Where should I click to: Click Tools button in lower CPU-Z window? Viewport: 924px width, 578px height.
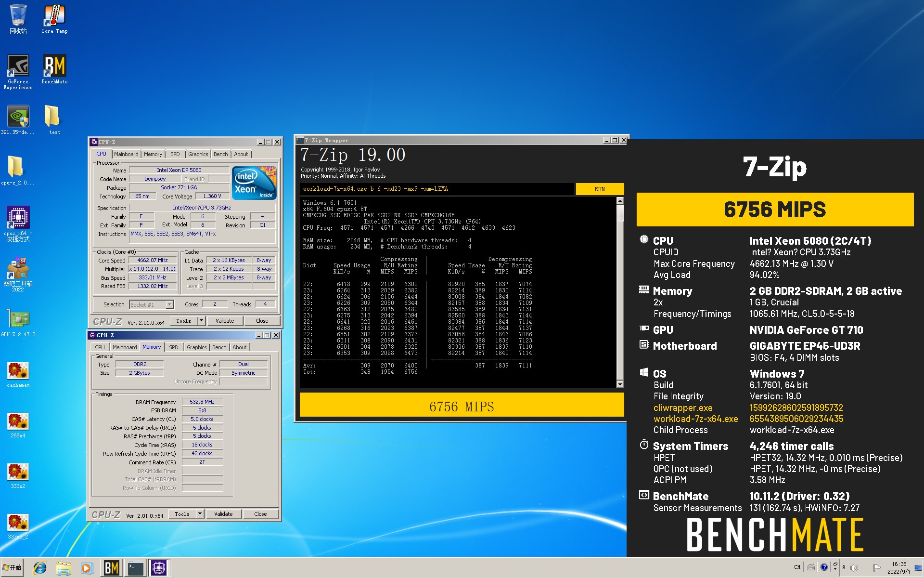pos(182,514)
